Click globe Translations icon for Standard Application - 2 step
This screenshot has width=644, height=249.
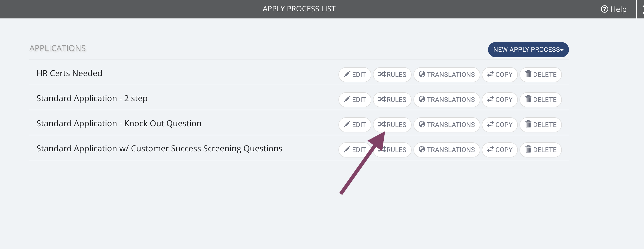pyautogui.click(x=422, y=99)
